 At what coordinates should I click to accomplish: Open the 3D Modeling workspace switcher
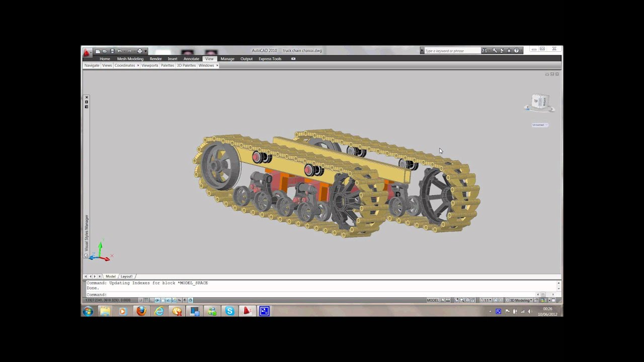[520, 300]
